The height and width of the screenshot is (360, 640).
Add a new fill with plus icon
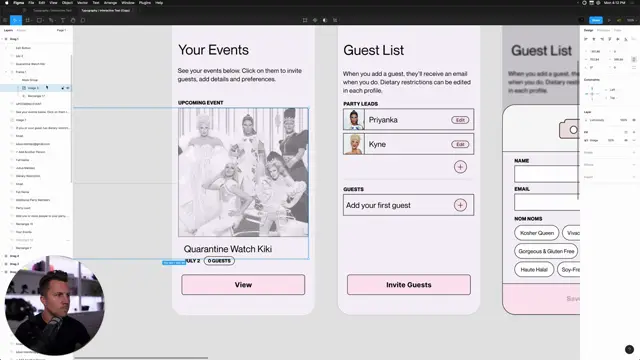(x=634, y=132)
